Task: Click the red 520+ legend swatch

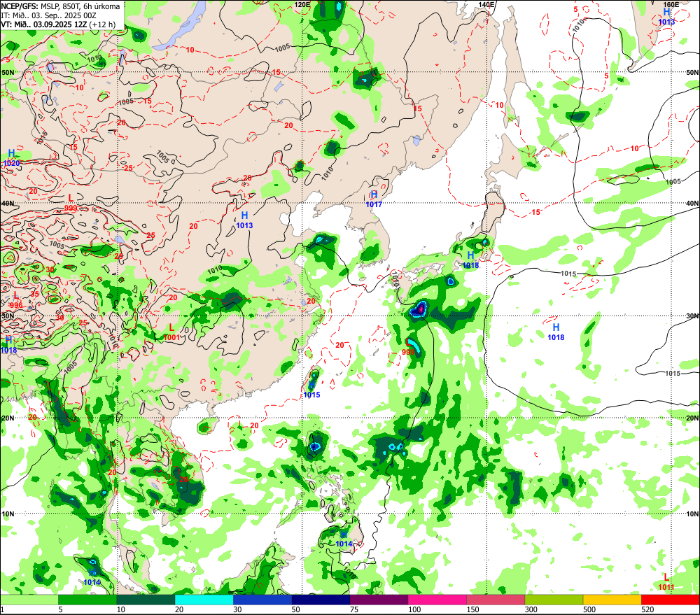Action: [671, 600]
